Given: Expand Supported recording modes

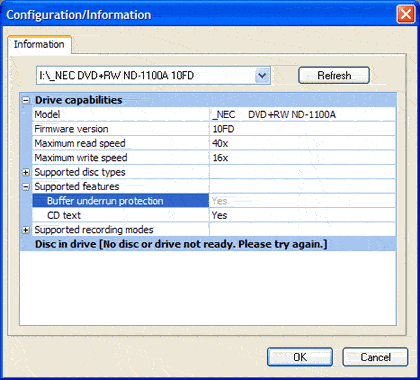Looking at the screenshot, I should pos(26,230).
